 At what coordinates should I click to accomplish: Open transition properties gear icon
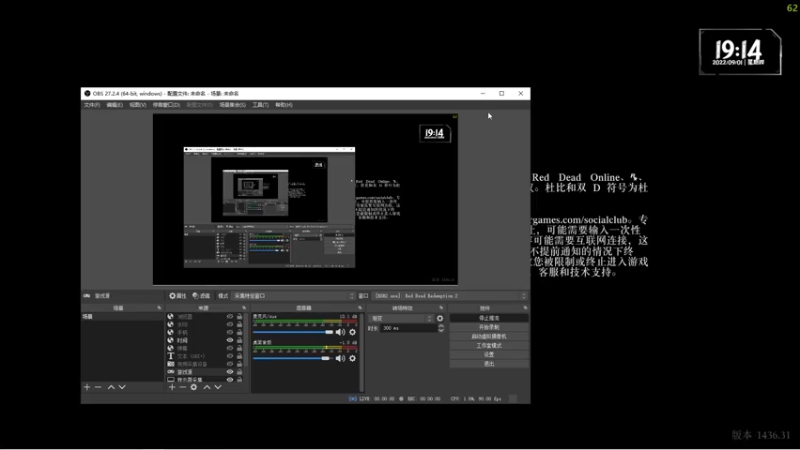(x=440, y=318)
